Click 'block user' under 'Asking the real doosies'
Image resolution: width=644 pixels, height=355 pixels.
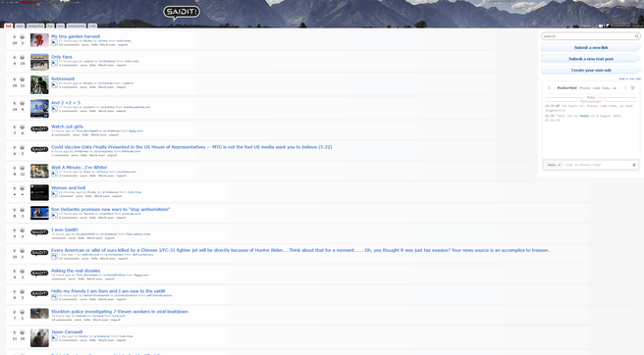[x=94, y=279]
